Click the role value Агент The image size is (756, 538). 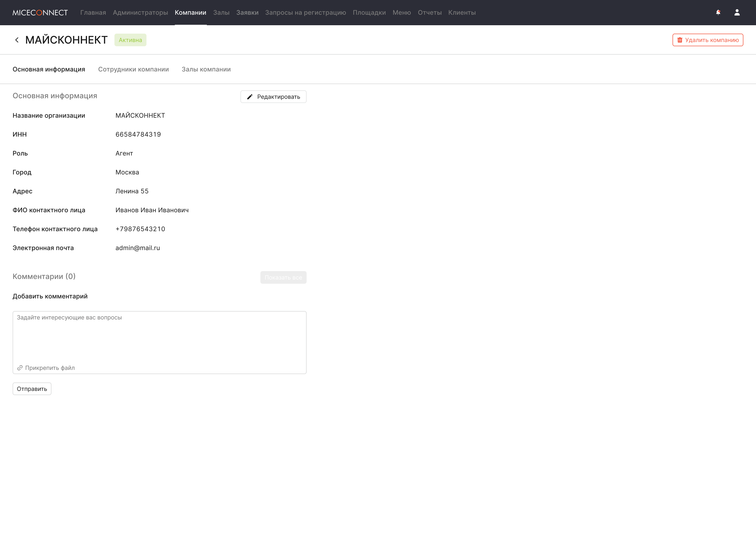(x=124, y=153)
